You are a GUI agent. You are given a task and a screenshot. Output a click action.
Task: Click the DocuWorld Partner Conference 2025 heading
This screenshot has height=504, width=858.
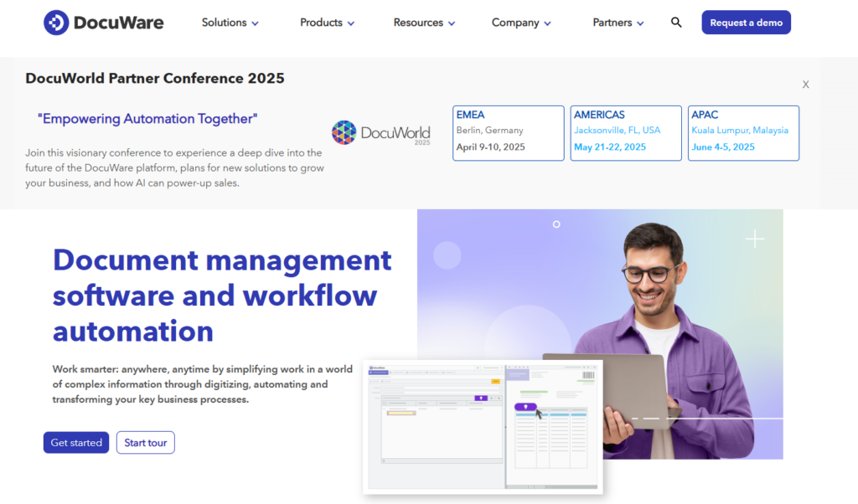click(155, 79)
